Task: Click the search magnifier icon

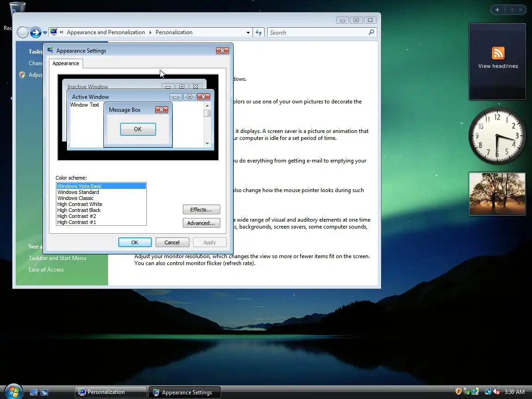Action: [371, 32]
